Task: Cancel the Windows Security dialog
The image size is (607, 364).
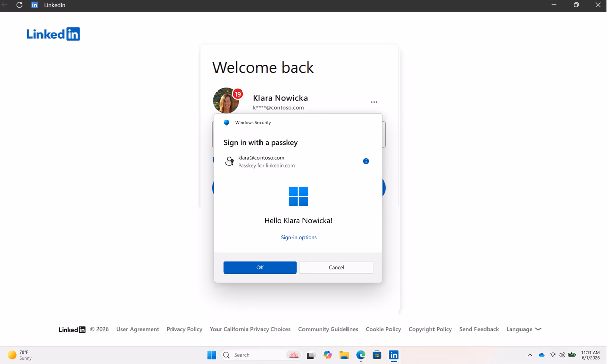Action: [x=336, y=267]
